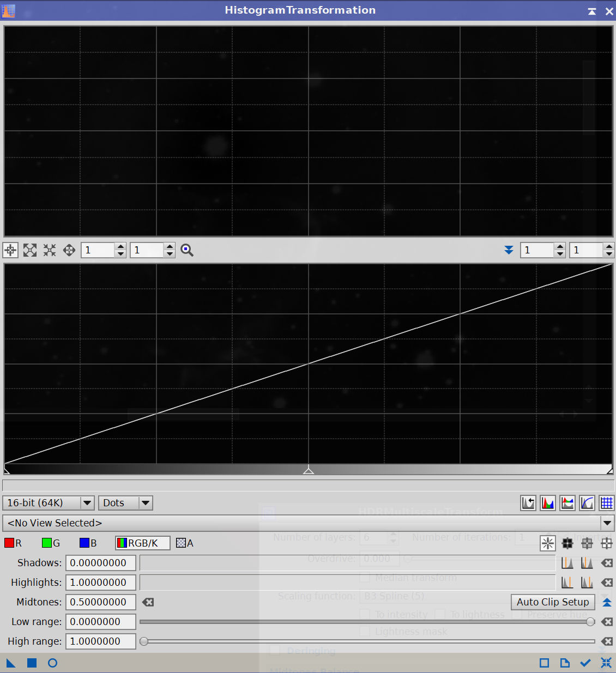Viewport: 616px width, 673px height.
Task: Click the High range value field
Action: [x=101, y=641]
